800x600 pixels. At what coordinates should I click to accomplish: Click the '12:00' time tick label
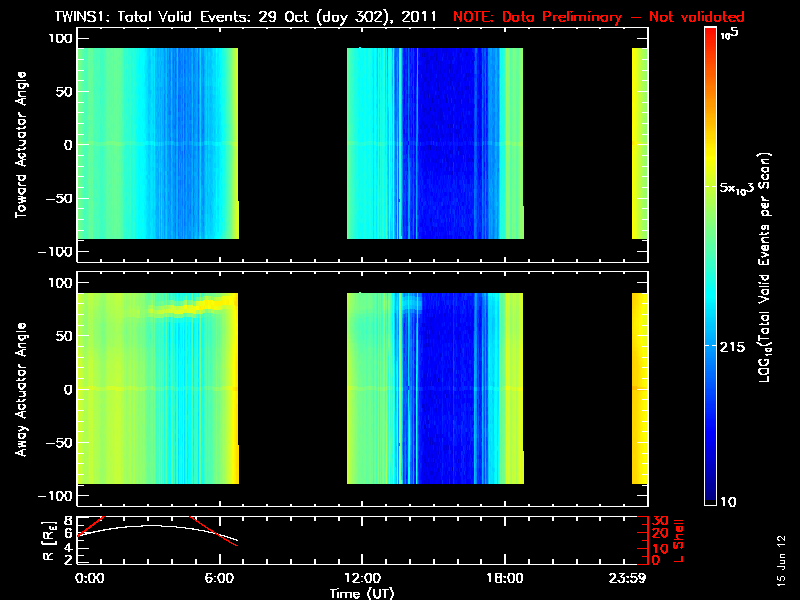(362, 578)
